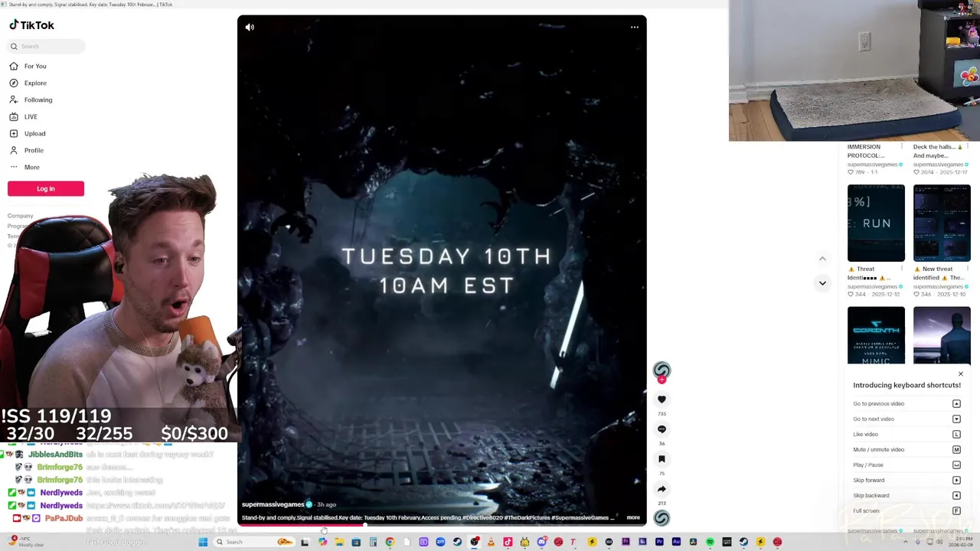Open options for the 'IMMERSION PROTOCOL' video
This screenshot has height=551, width=980.
pyautogui.click(x=901, y=147)
